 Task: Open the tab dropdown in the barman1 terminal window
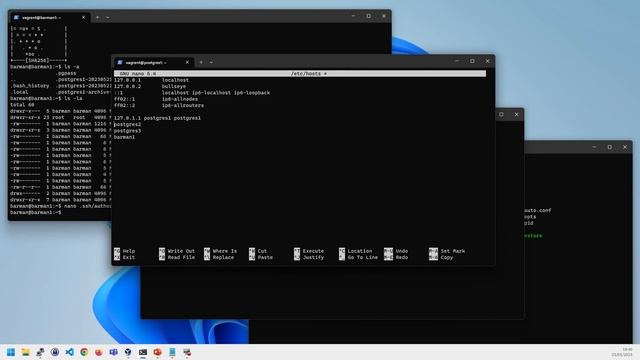tap(107, 18)
